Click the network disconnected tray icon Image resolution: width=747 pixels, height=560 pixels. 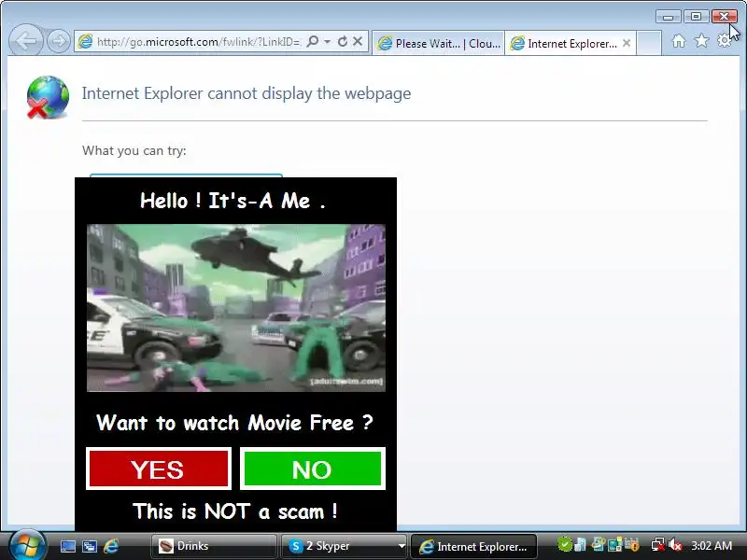(658, 544)
